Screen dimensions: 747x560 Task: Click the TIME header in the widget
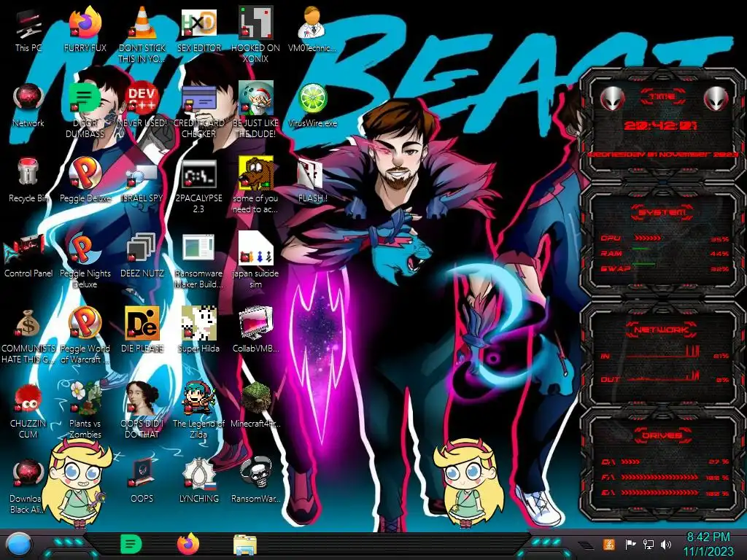662,96
